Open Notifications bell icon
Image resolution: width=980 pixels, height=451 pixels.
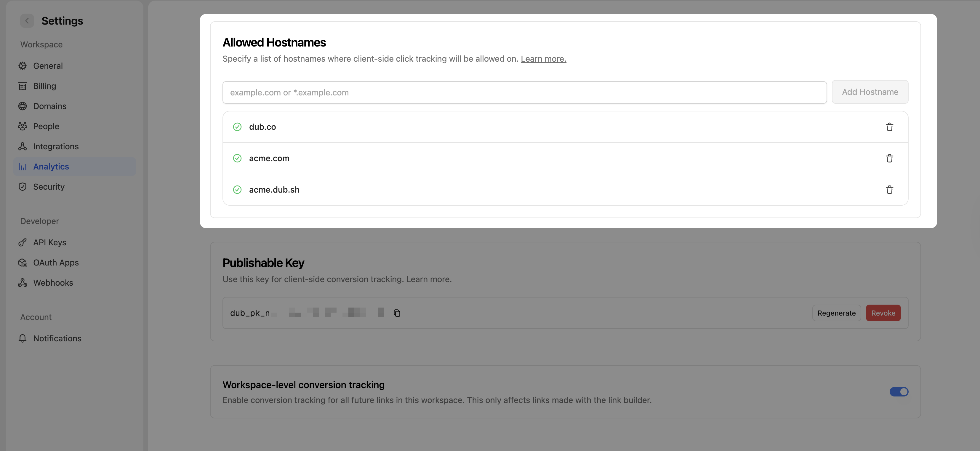click(x=23, y=338)
